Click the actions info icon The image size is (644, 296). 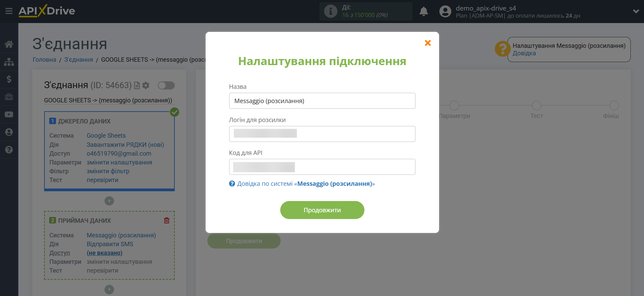pyautogui.click(x=330, y=11)
